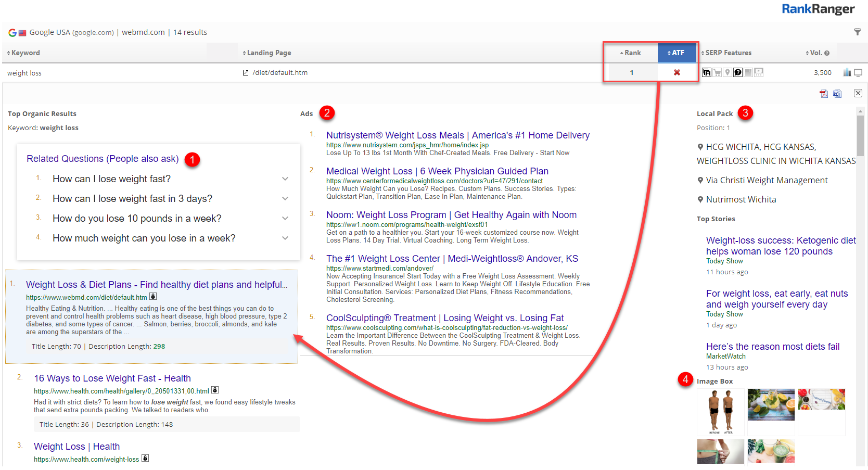Screen dimensions: 868x470
Task: Open the "16 Ways to Lose Weight Fast" result
Action: pos(112,378)
